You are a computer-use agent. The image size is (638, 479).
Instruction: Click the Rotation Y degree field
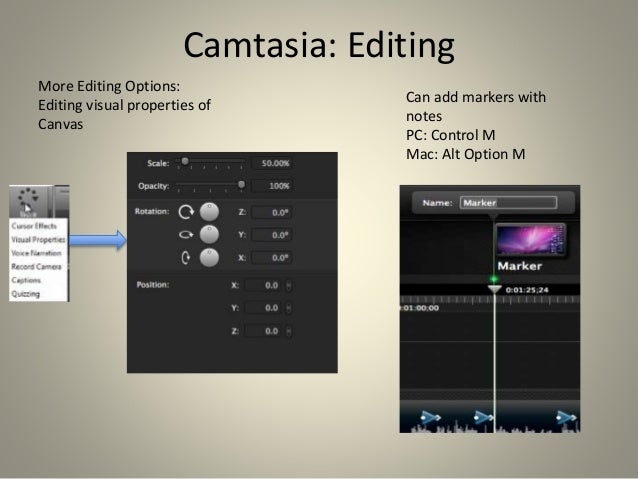click(272, 235)
